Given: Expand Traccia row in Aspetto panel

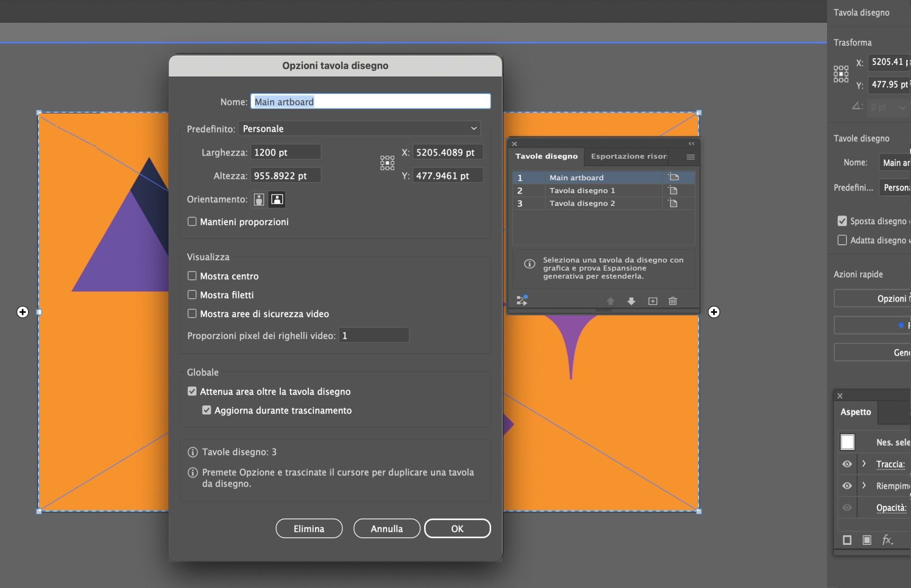Looking at the screenshot, I should click(x=864, y=464).
